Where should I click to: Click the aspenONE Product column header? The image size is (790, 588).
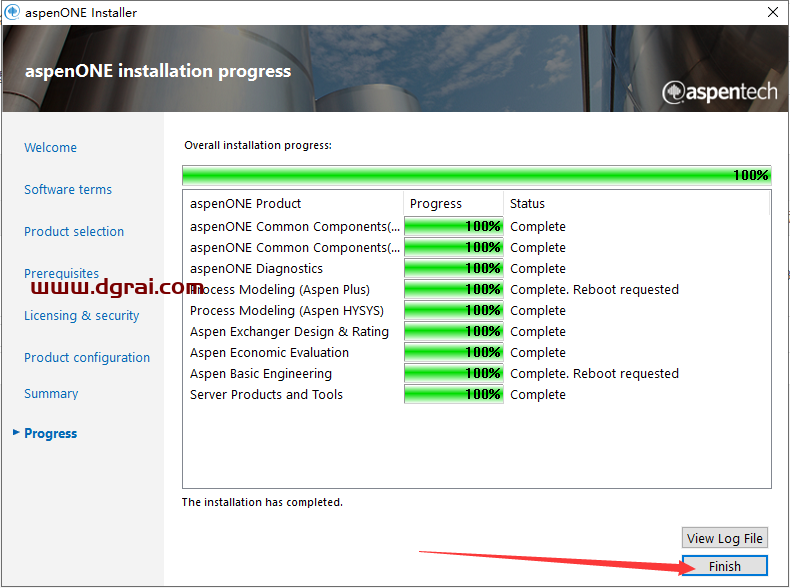tap(245, 204)
